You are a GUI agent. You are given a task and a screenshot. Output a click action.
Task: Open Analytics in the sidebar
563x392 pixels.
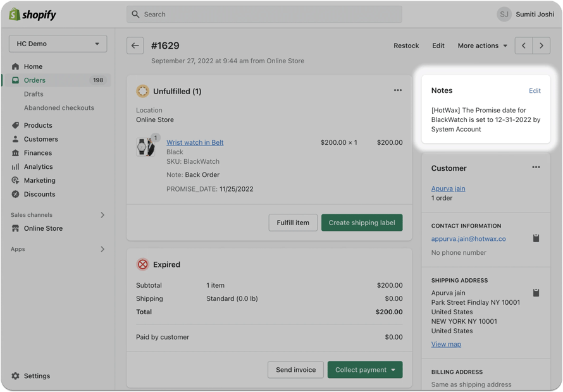(x=39, y=166)
